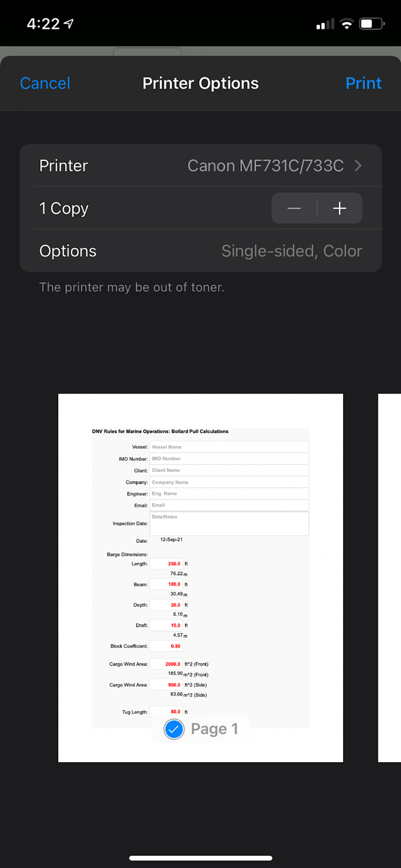Tap the sheet grabber handle at top
The image size is (401, 868).
[x=148, y=52]
